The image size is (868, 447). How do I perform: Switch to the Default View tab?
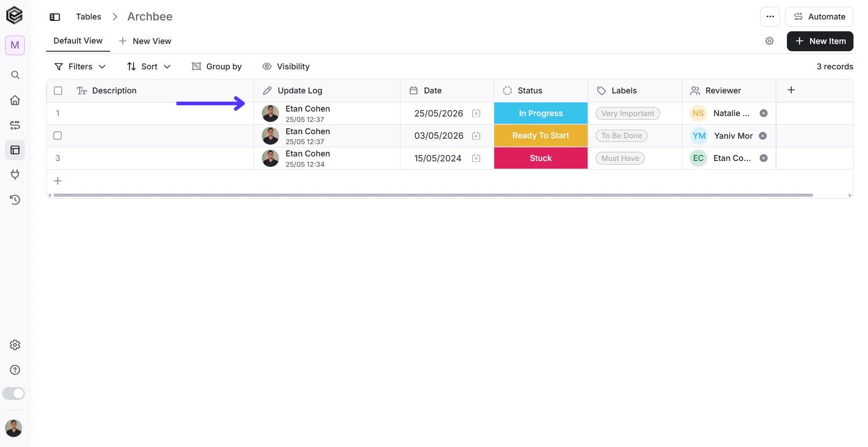[x=78, y=41]
